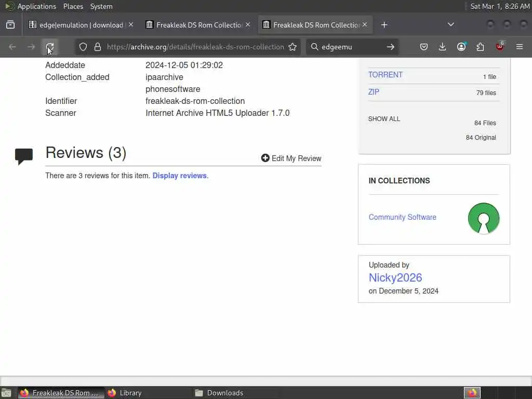Screen dimensions: 532x399
Task: Open the Firefox View icon
Action: click(10, 25)
